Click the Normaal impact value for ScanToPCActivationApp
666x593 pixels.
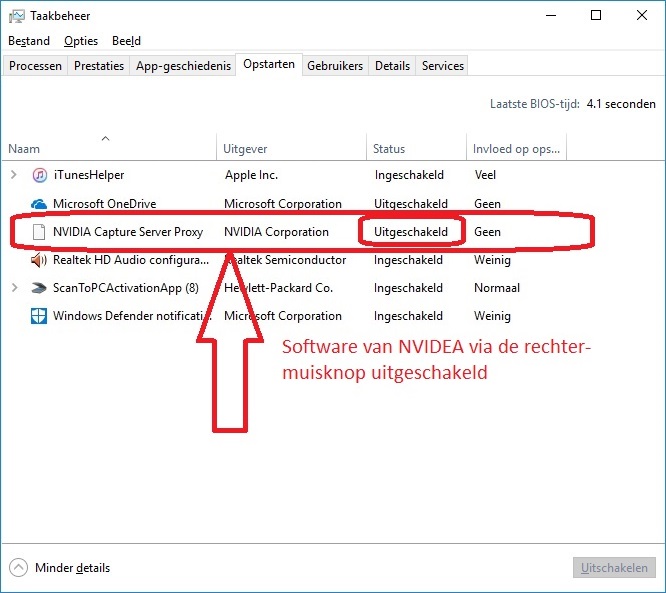[x=497, y=288]
